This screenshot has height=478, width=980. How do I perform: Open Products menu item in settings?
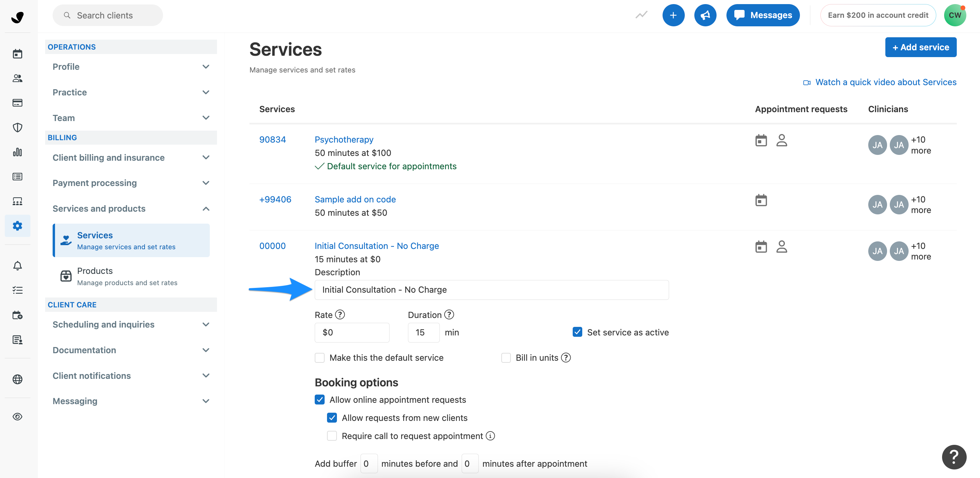tap(131, 276)
